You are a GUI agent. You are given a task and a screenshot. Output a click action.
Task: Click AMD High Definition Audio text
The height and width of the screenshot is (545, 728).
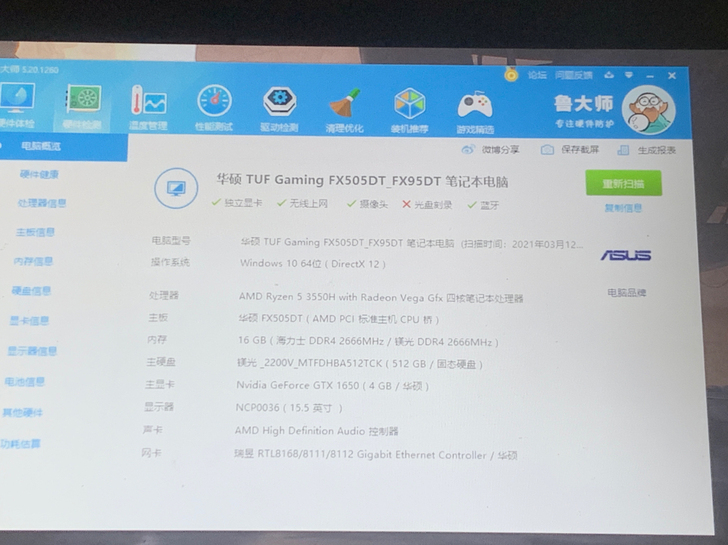tap(317, 431)
